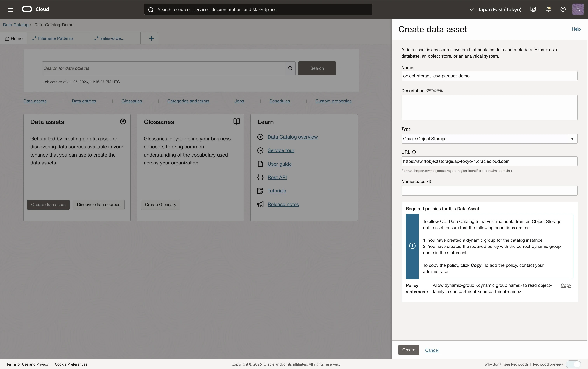Focus the Description text area
588x369 pixels.
point(489,108)
